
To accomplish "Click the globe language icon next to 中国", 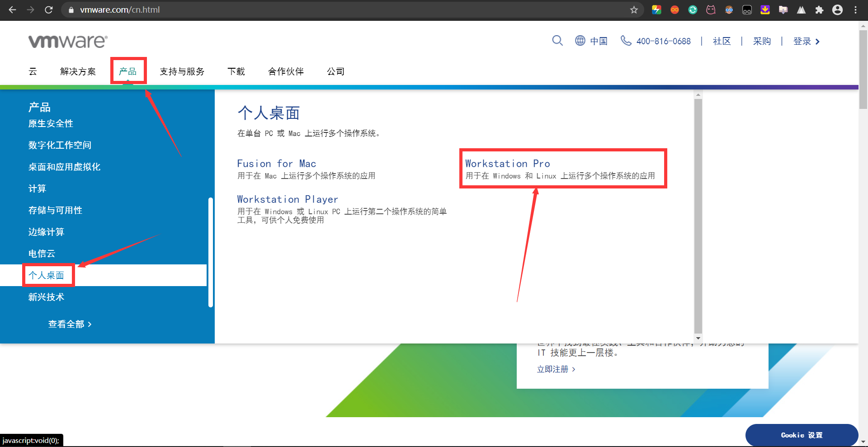I will coord(580,41).
